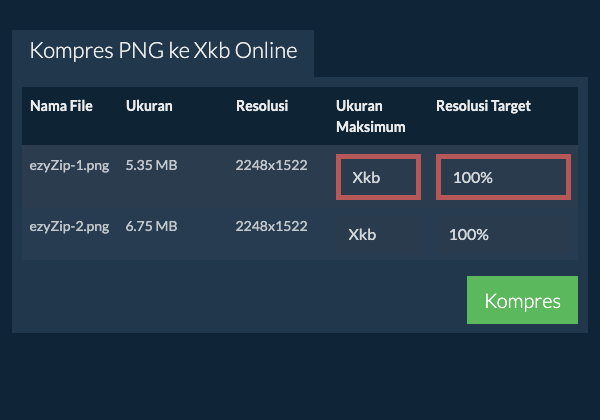Click Ukuran Maksimum field for ezyZip-1.png
The image size is (600, 420).
coord(378,177)
